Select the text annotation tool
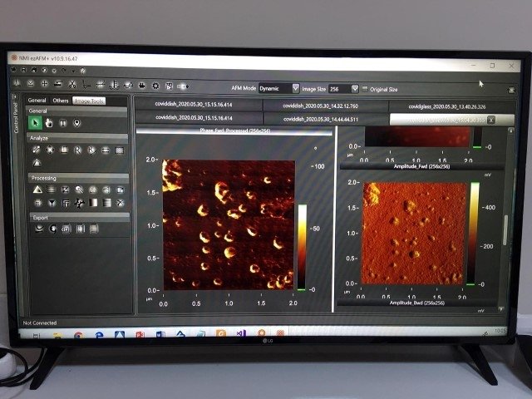 point(63,123)
